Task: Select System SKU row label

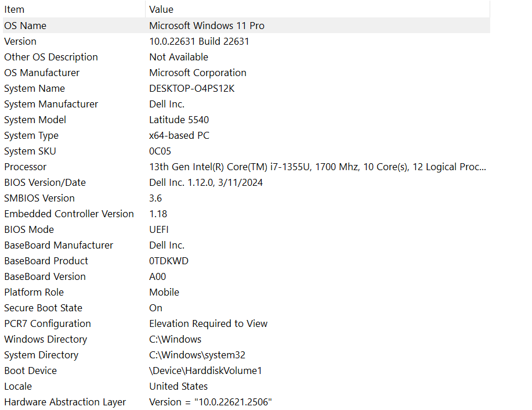Action: (x=30, y=151)
